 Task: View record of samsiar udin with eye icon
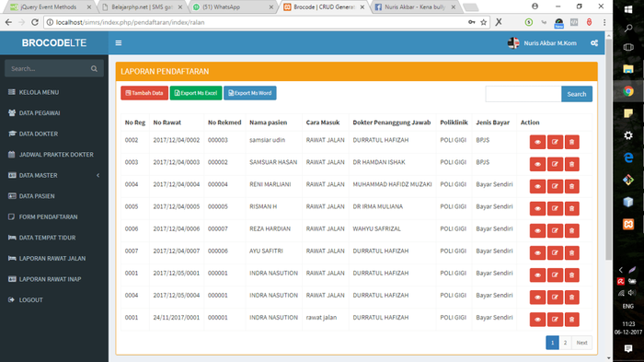pyautogui.click(x=537, y=142)
